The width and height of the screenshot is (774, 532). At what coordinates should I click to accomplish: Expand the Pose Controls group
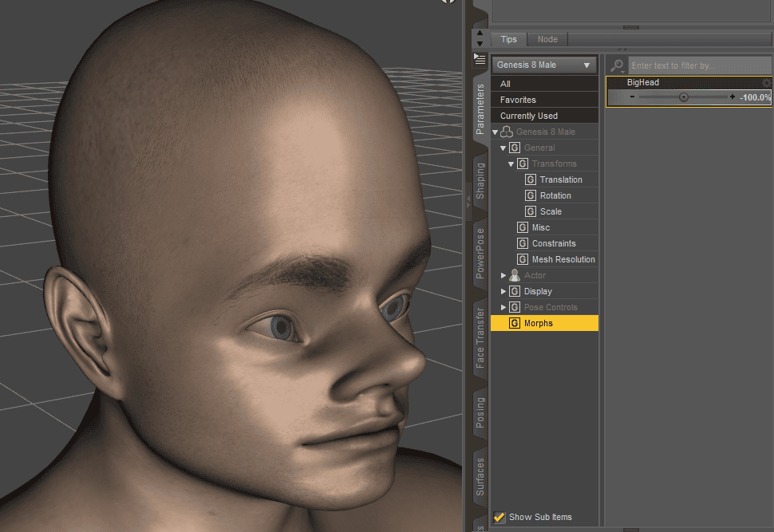pyautogui.click(x=503, y=306)
